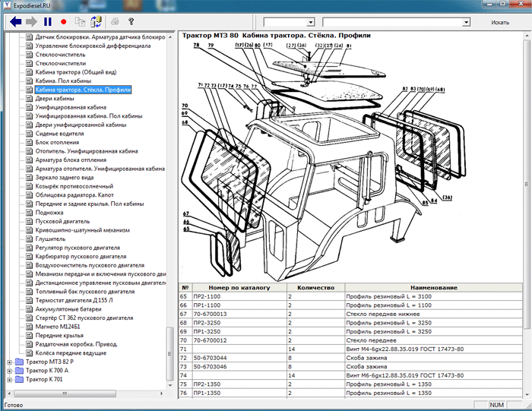532x411 pixels.
Task: Open the wide search dropdown arrow
Action: [466, 22]
